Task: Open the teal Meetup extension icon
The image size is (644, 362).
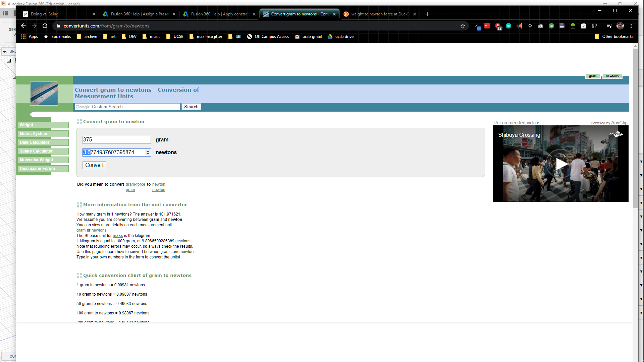Action: pyautogui.click(x=509, y=26)
